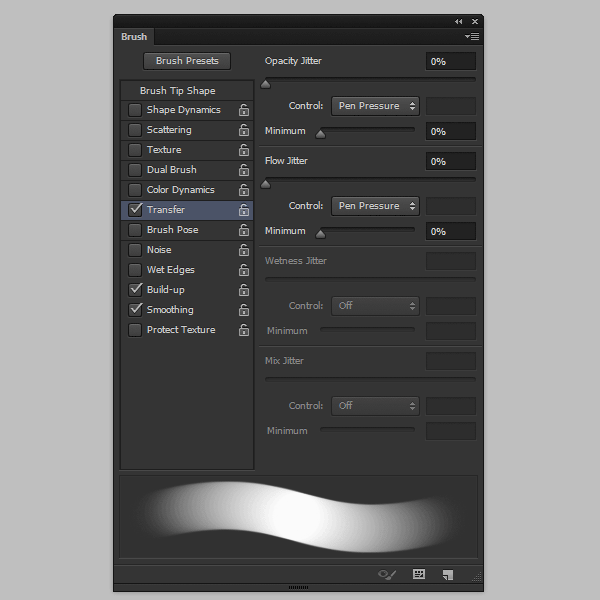Viewport: 600px width, 600px height.
Task: Click the Brush Presets button
Action: coord(187,61)
